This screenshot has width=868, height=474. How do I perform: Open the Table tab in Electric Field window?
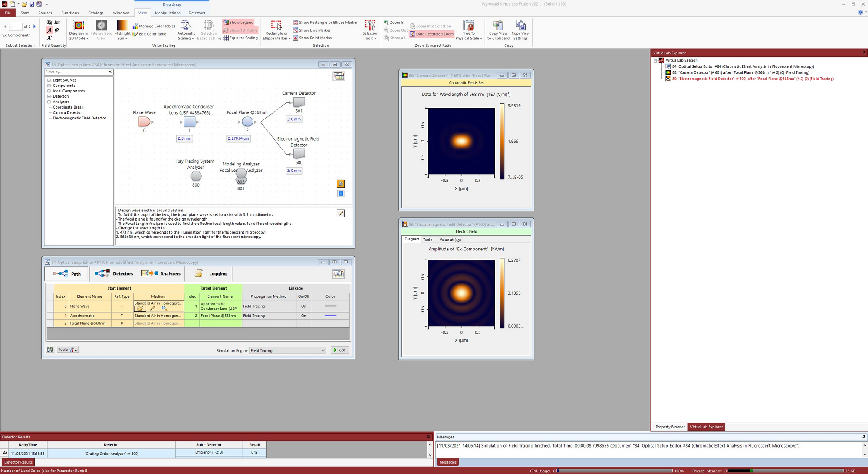427,240
